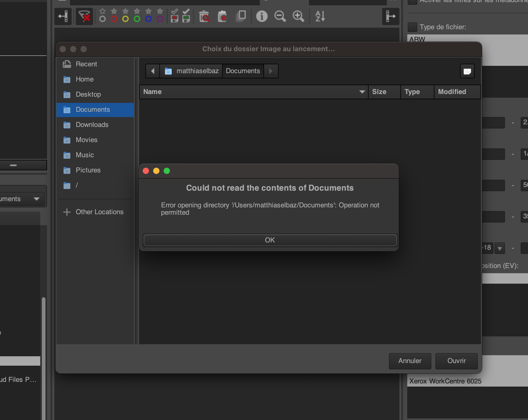Filter by red color label circle
The width and height of the screenshot is (528, 420).
(x=114, y=19)
